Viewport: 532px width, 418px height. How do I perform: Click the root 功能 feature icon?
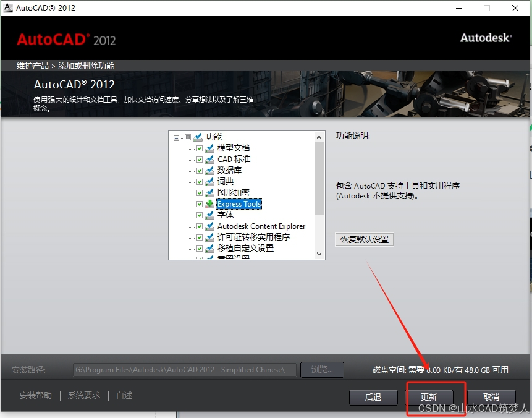tap(198, 137)
